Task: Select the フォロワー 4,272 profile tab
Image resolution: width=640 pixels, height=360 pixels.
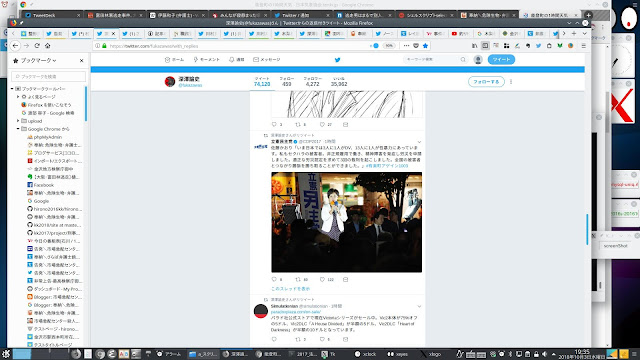Action: pos(312,81)
